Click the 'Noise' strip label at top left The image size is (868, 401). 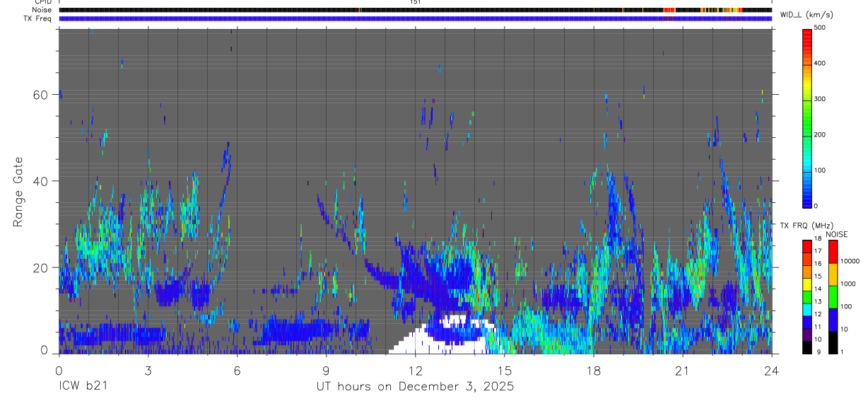(42, 10)
